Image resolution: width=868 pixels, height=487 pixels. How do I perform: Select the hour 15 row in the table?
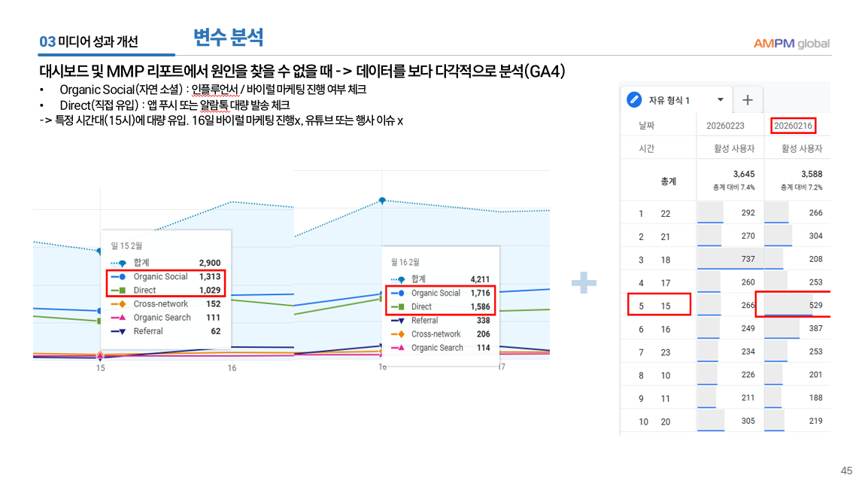tap(659, 304)
